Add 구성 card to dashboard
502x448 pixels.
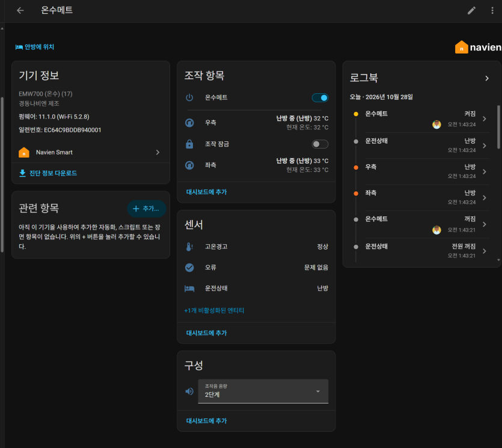[206, 421]
